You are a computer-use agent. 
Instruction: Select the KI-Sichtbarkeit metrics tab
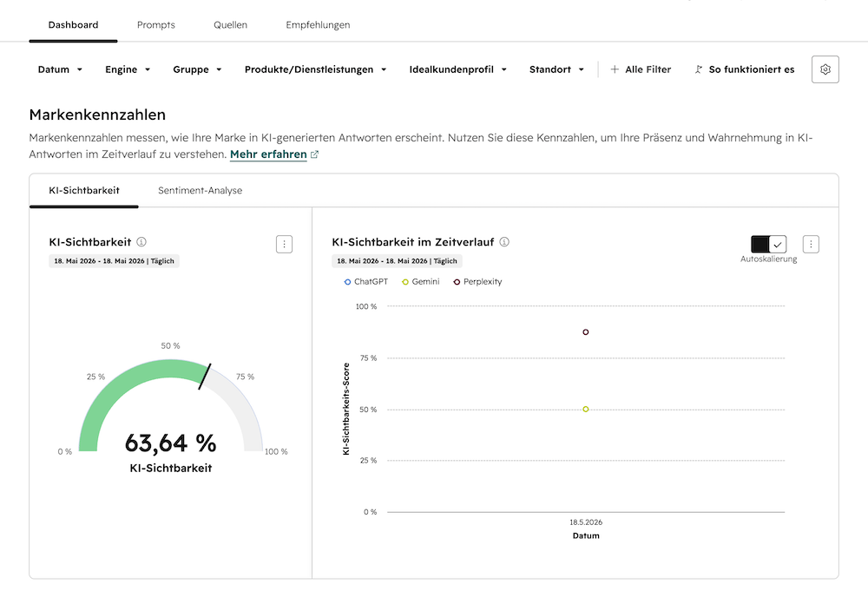84,190
